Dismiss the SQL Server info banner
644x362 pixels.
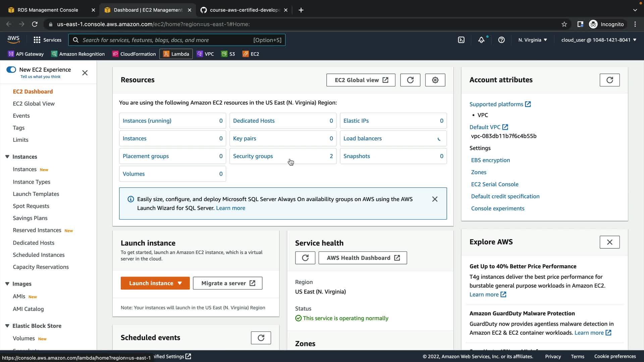click(x=435, y=199)
